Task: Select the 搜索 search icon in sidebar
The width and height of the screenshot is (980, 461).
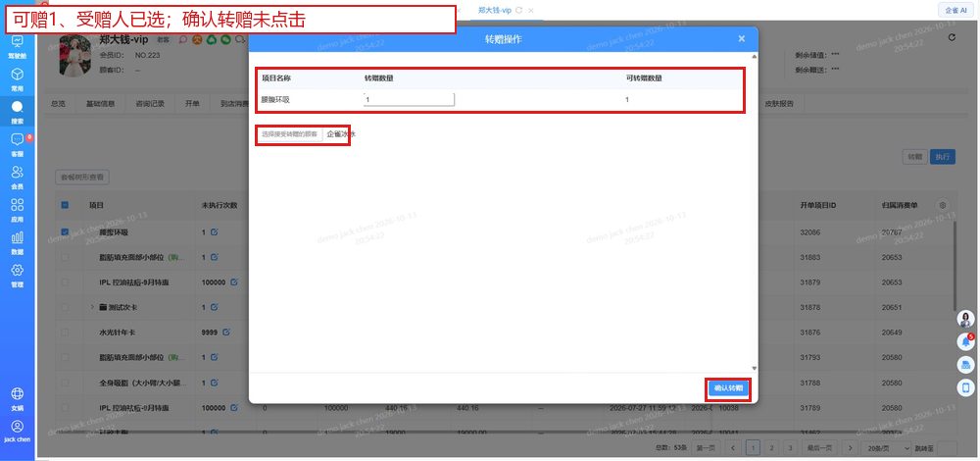Action: pos(18,107)
